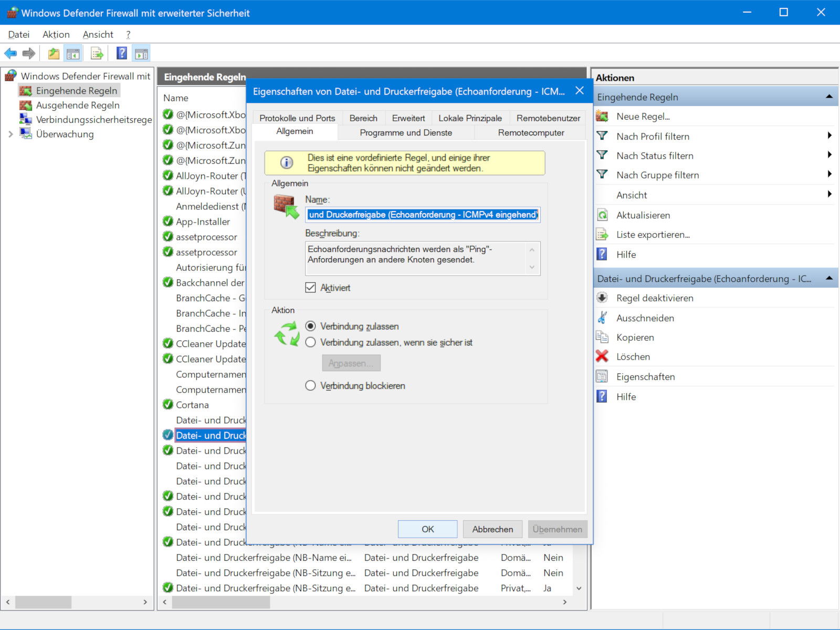Click down arrow of description text scrollbar

tap(532, 267)
